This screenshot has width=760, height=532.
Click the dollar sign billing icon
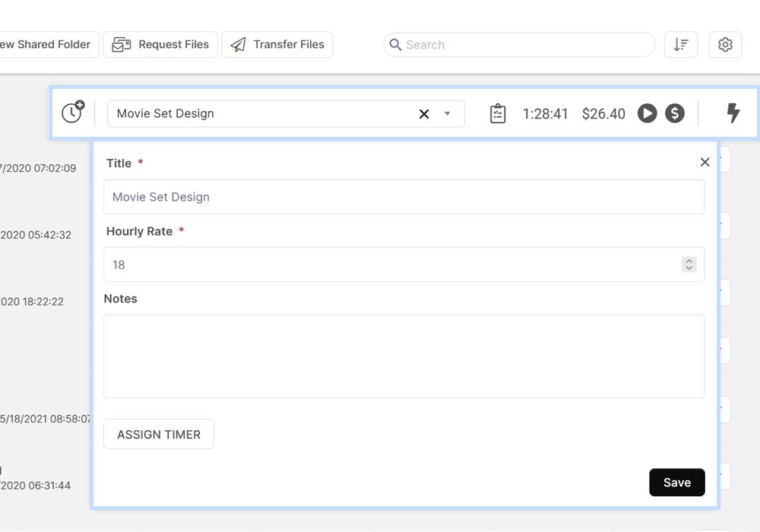click(x=674, y=113)
